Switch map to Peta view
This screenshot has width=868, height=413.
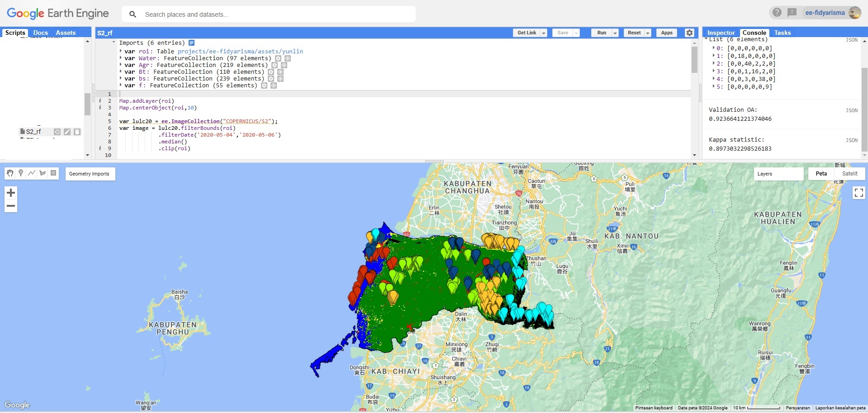[821, 174]
